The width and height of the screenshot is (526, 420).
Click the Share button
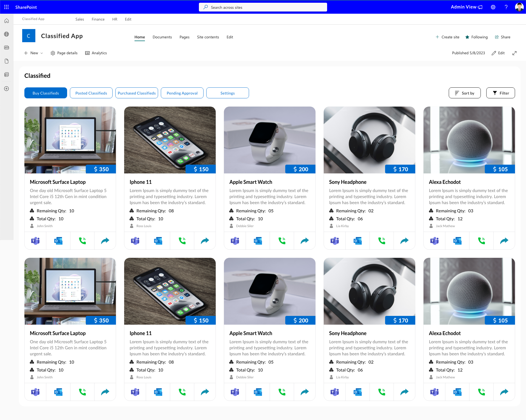click(x=503, y=37)
